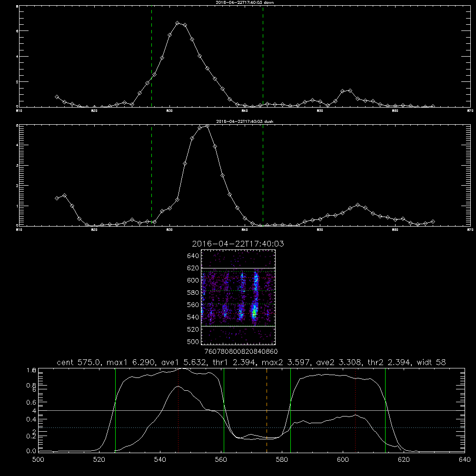Select the y-axis label 620 beside the spectral image
Viewport: 476px width, 476px height.
tap(193, 268)
